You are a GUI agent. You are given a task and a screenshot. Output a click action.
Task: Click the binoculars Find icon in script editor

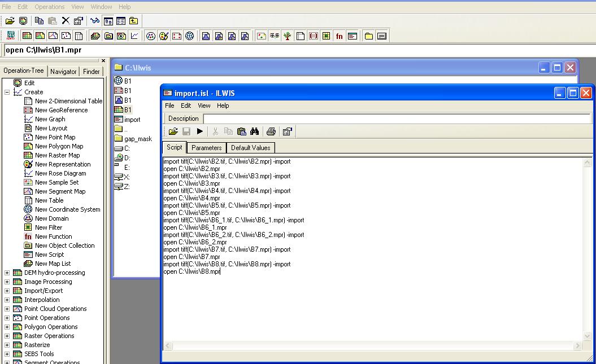(x=255, y=131)
